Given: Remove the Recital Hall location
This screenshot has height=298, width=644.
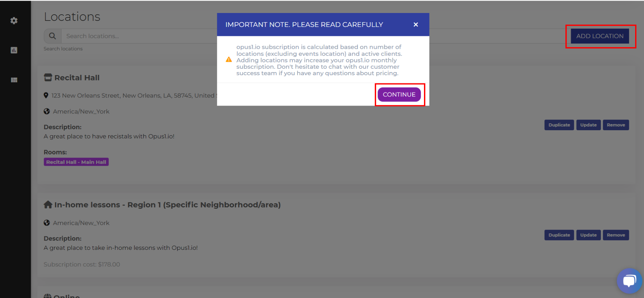Looking at the screenshot, I should coord(616,125).
